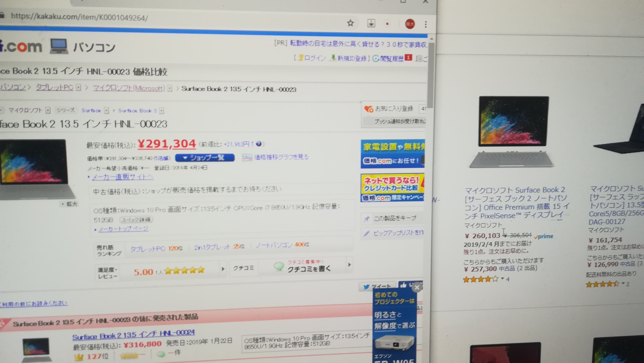Expand dropdown beside Surface Book 2 series link
This screenshot has width=644, height=363.
click(x=162, y=111)
